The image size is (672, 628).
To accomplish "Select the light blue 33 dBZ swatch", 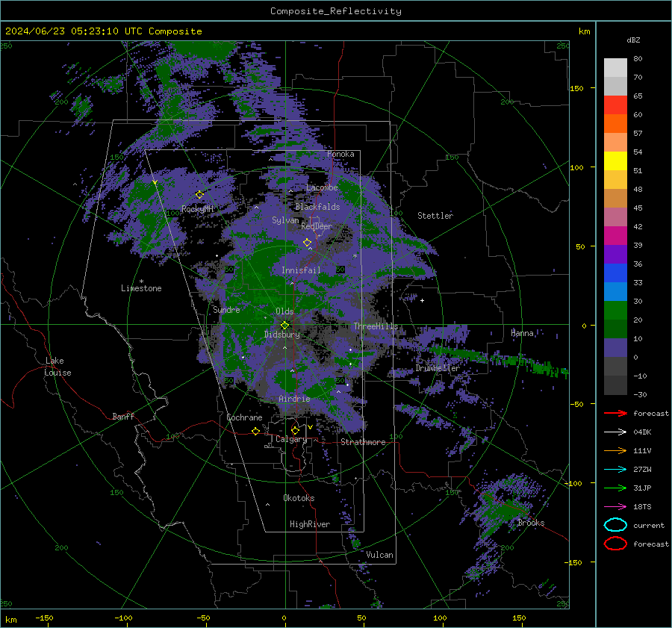I will point(615,291).
